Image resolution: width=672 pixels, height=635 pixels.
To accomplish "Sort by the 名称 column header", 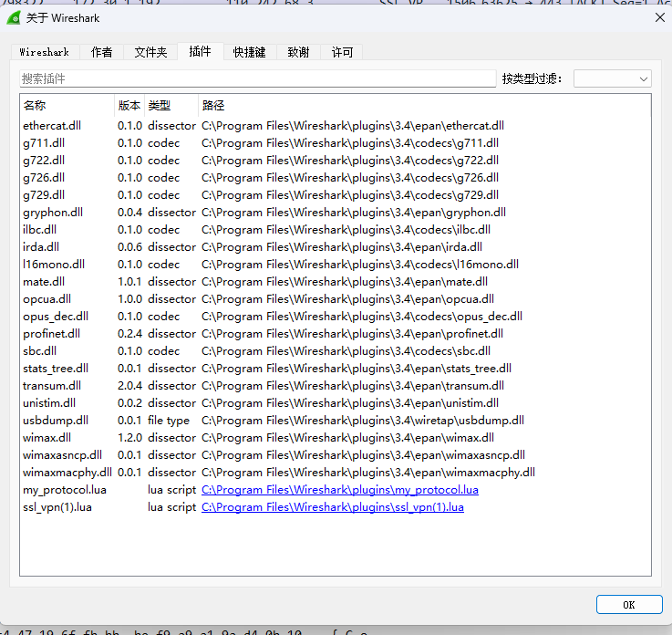I will click(x=67, y=106).
